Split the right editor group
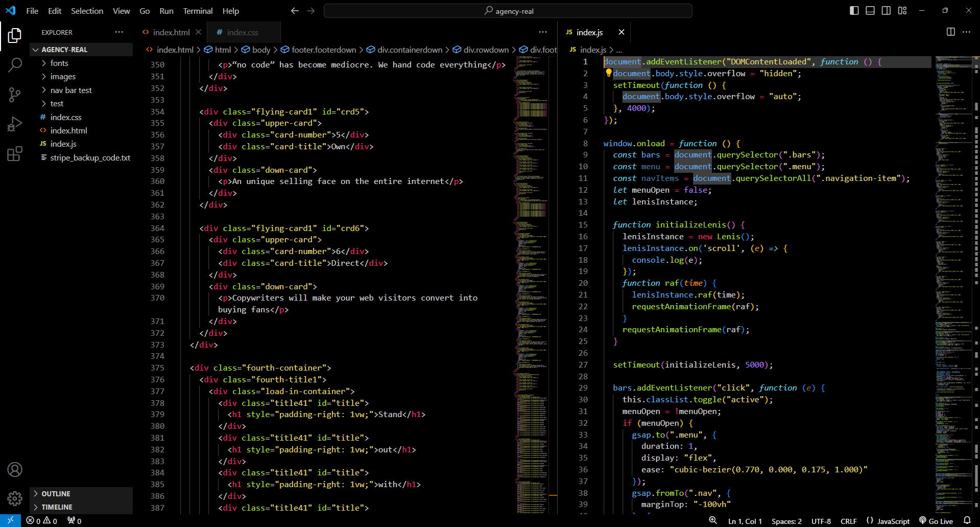The image size is (980, 527). (950, 32)
